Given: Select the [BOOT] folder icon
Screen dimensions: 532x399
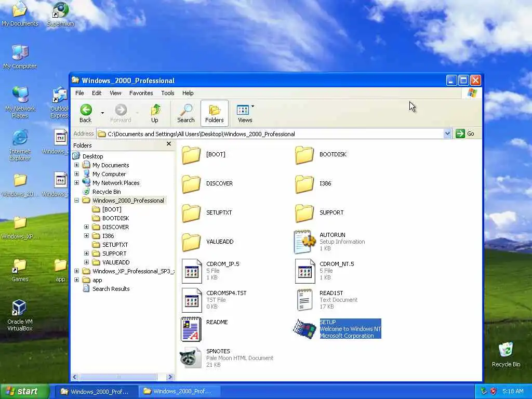Looking at the screenshot, I should click(191, 155).
